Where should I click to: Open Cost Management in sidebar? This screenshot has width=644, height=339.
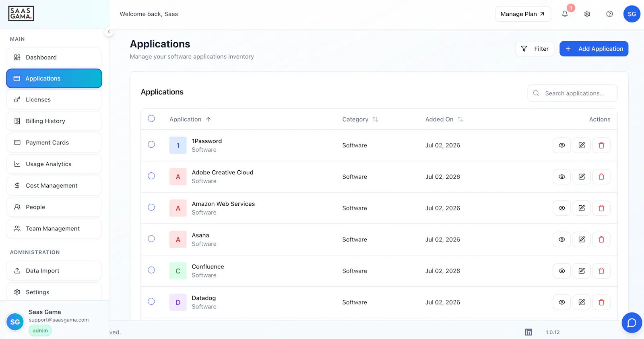point(54,186)
